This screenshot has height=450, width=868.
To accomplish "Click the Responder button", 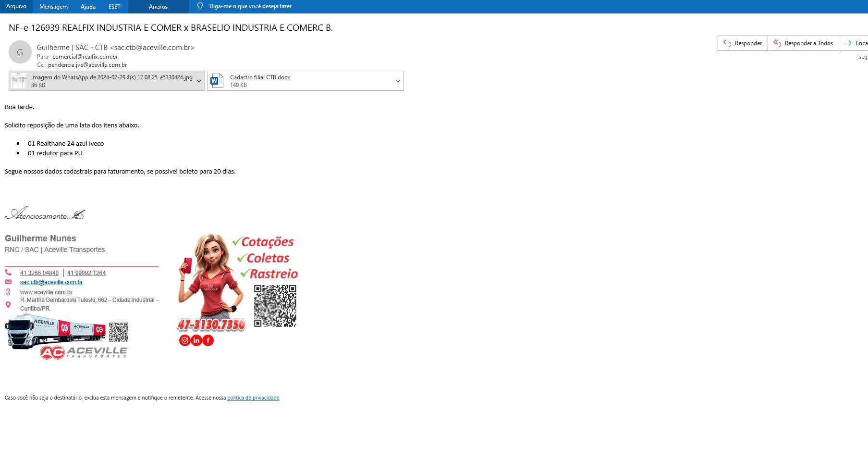I will (x=743, y=43).
